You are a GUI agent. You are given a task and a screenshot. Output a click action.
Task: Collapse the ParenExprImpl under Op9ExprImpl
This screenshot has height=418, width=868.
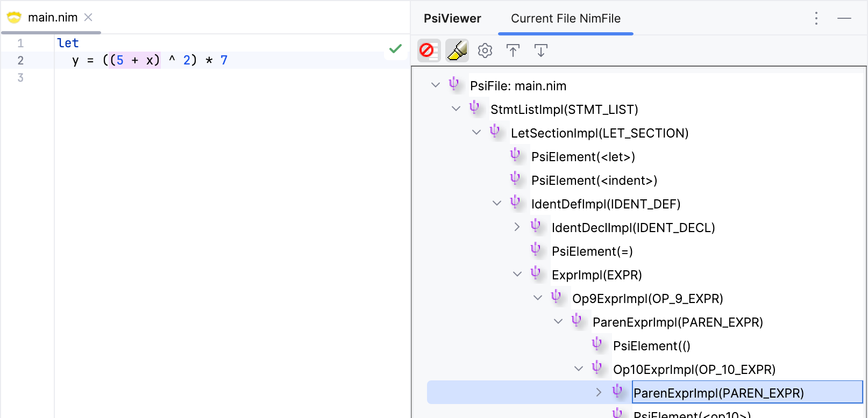(558, 321)
